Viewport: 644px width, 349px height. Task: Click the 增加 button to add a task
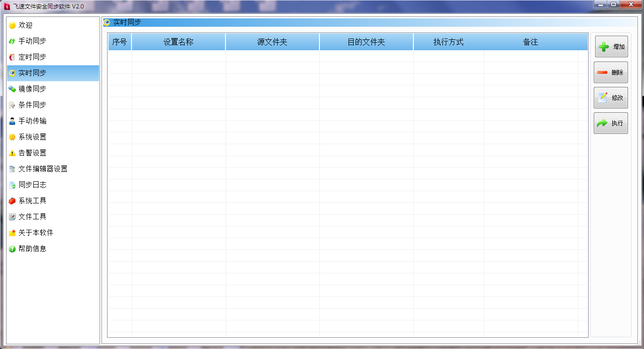click(x=611, y=47)
